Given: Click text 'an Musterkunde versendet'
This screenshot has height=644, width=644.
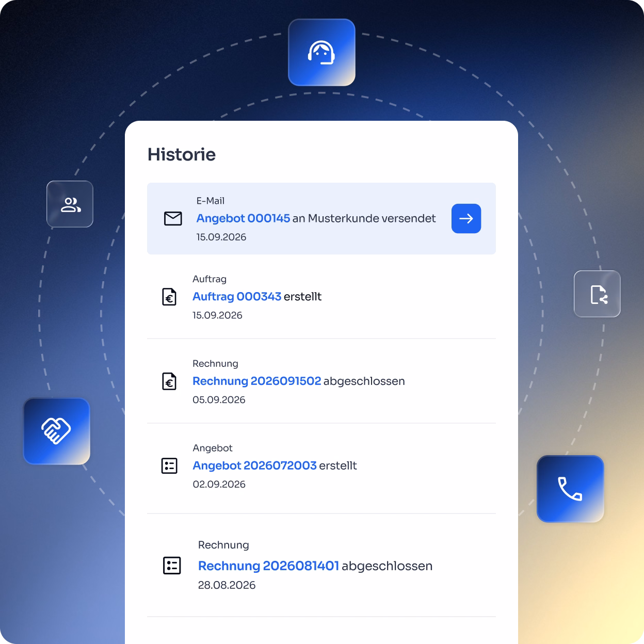Looking at the screenshot, I should [364, 218].
